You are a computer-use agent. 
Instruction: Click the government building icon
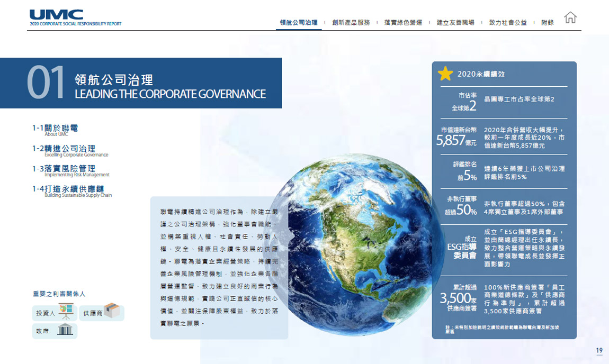(65, 331)
